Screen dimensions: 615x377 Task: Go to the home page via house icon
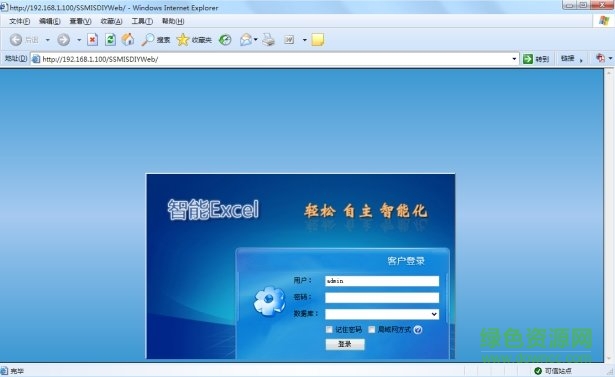[128, 39]
